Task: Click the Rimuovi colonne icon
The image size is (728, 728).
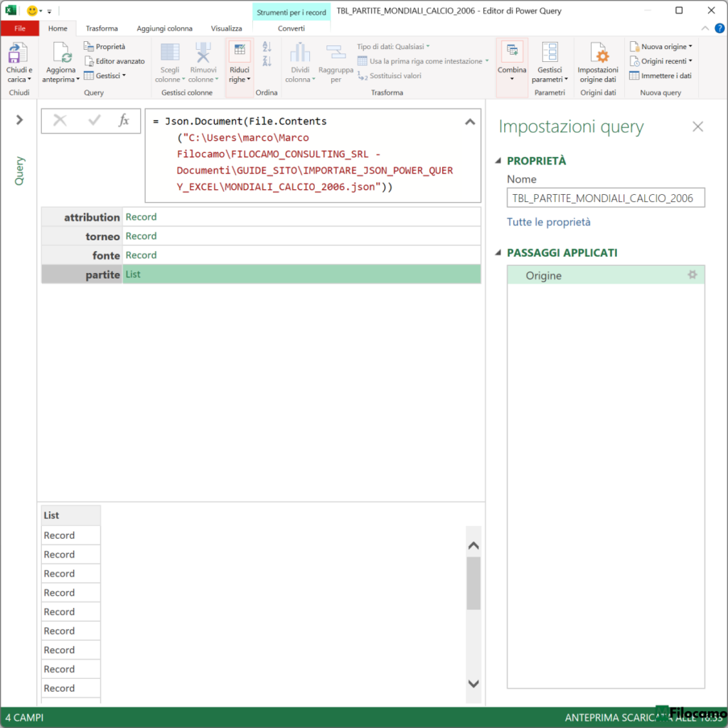Action: click(203, 53)
